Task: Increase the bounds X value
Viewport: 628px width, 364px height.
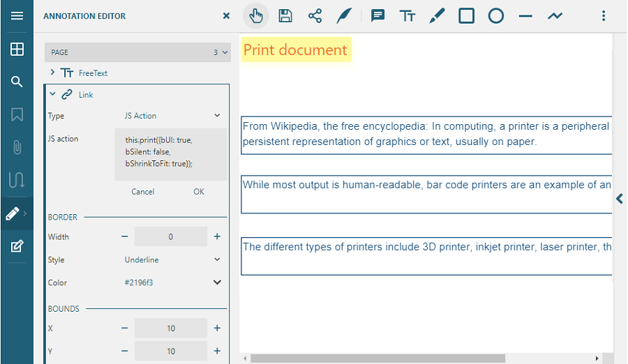Action: pos(217,328)
